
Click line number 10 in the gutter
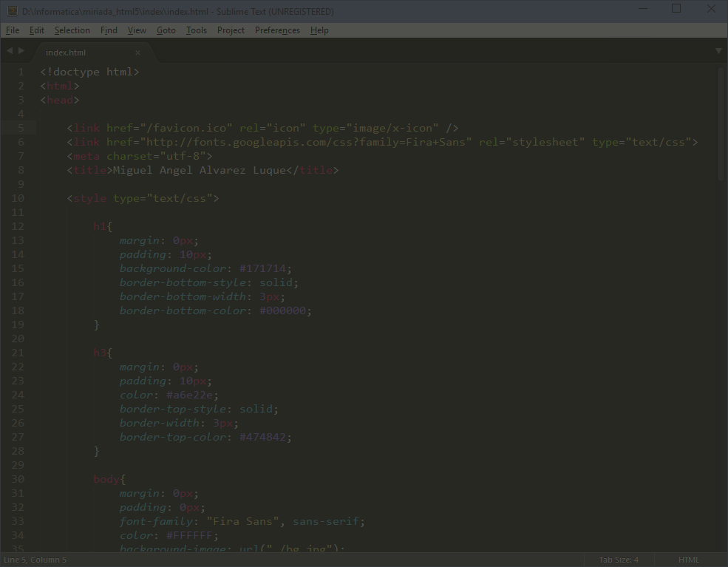(x=18, y=198)
